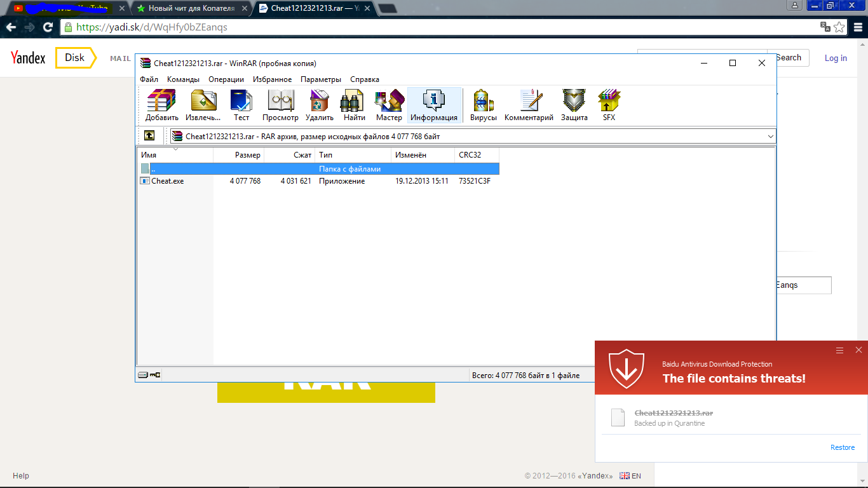
Task: Click the Yandex logo
Action: click(x=28, y=58)
